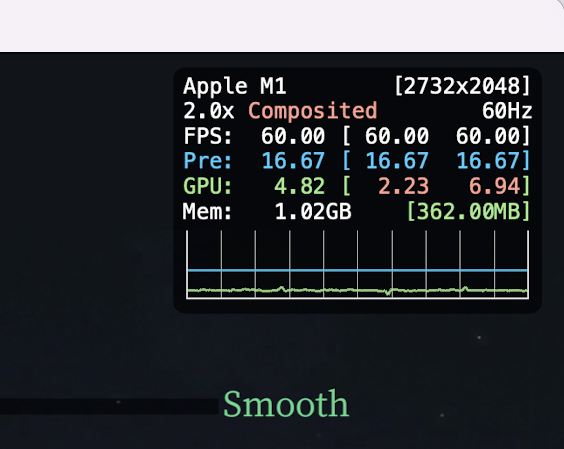
Task: Click the green [362.00MB] memory readout
Action: (468, 211)
